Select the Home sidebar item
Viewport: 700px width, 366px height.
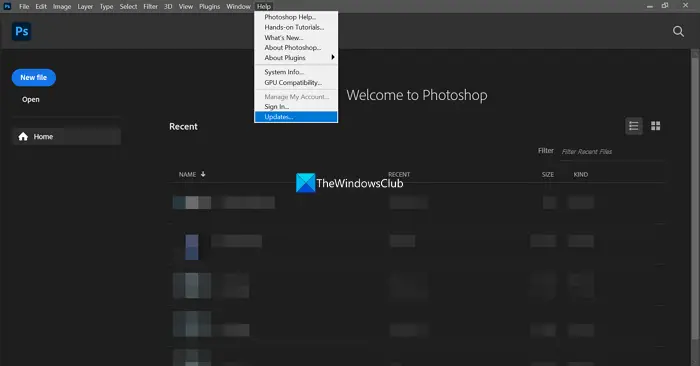(x=66, y=137)
